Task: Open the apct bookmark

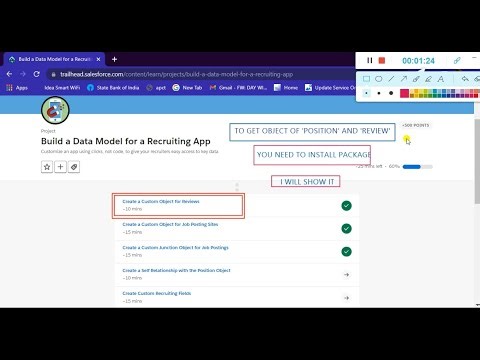Action: [156, 88]
